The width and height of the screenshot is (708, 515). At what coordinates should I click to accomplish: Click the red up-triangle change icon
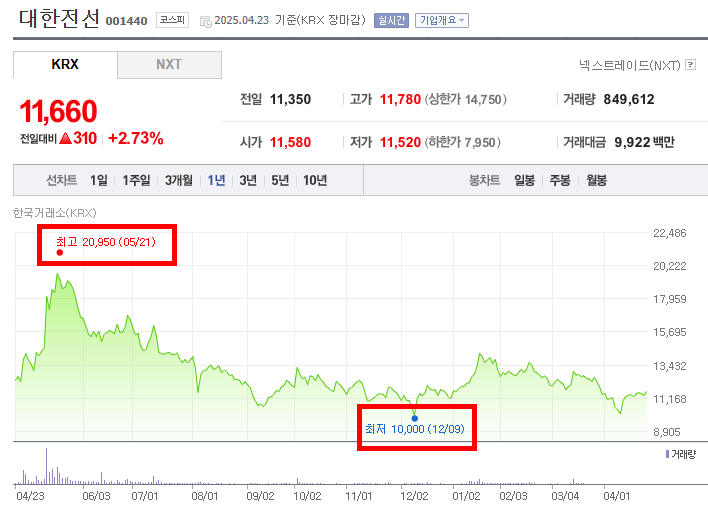[x=65, y=138]
